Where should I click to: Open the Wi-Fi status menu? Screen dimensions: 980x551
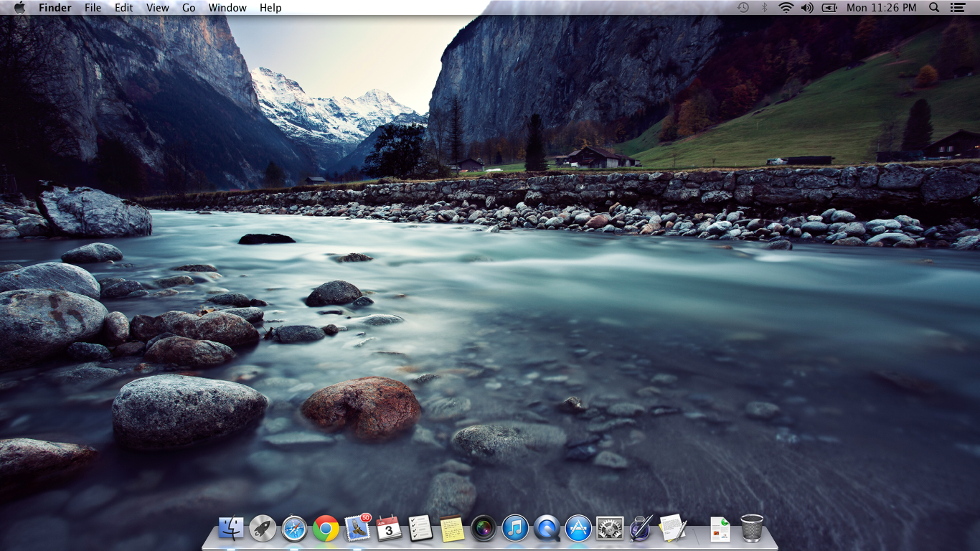coord(786,7)
